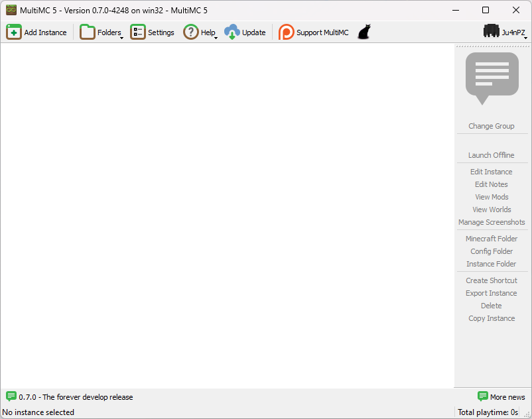Click the Update arrow icon
Image resolution: width=532 pixels, height=419 pixels.
(x=232, y=31)
